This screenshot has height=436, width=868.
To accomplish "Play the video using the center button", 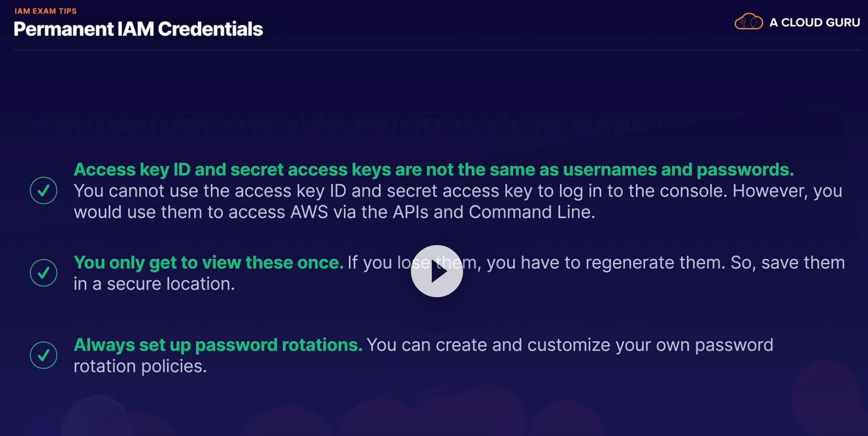I will [x=437, y=271].
